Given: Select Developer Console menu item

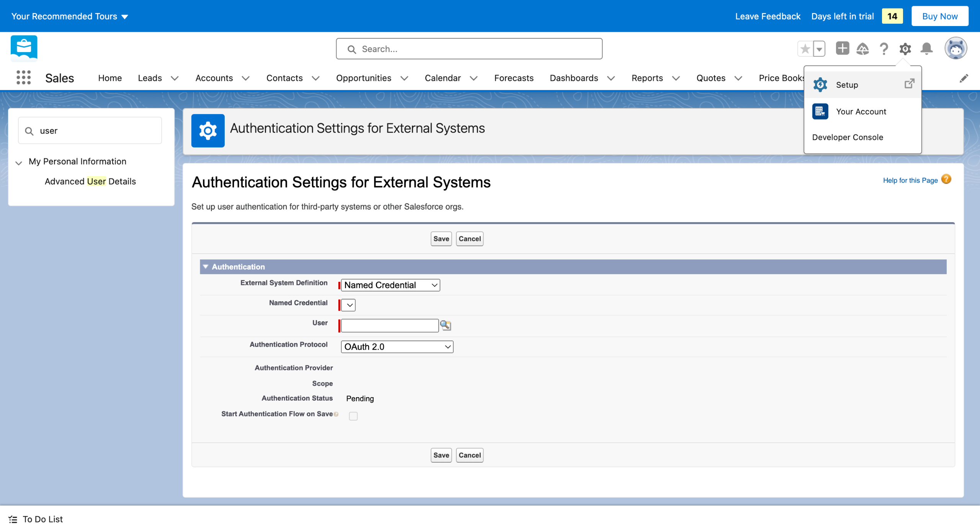Looking at the screenshot, I should pos(848,137).
